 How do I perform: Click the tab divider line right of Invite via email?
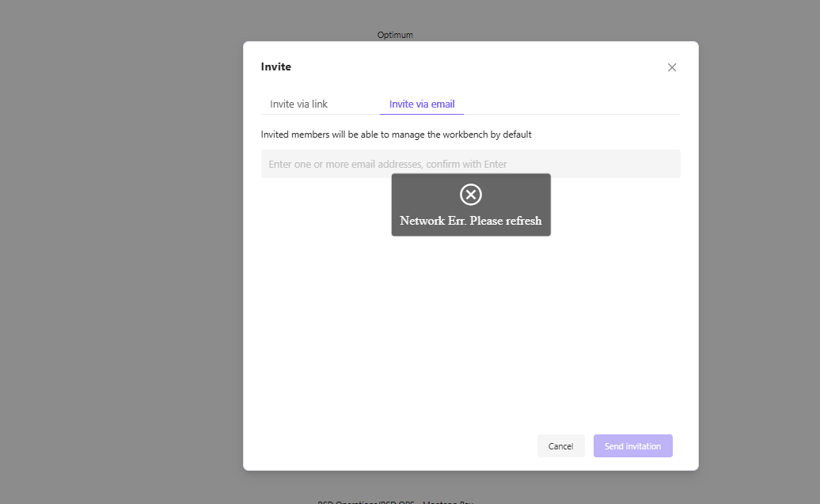coord(570,114)
